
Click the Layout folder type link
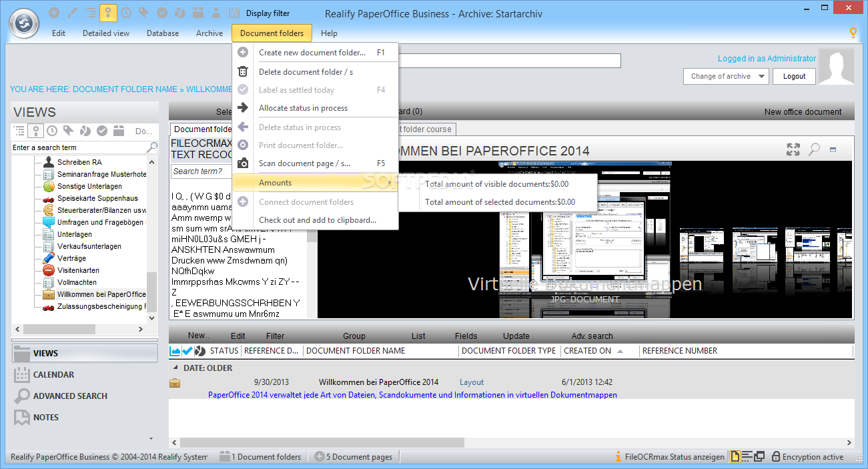[472, 382]
